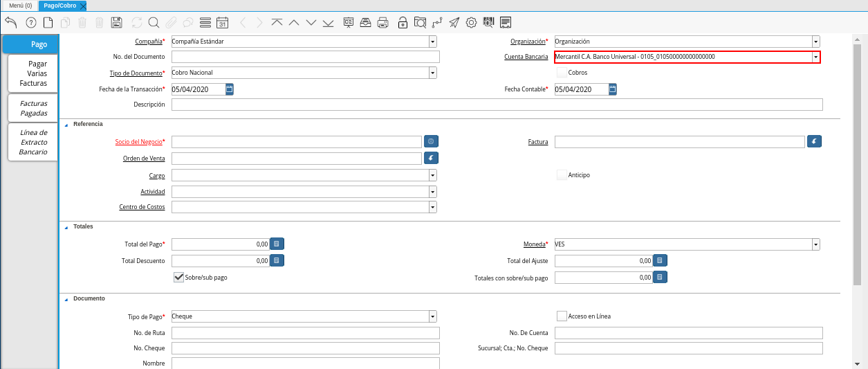This screenshot has height=369, width=868.
Task: Click the padlock icon in toolbar
Action: coord(403,22)
